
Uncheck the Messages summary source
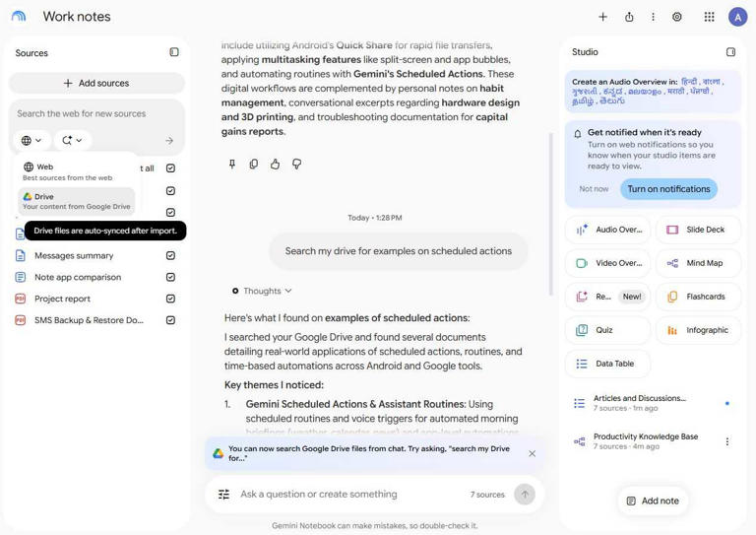[170, 256]
